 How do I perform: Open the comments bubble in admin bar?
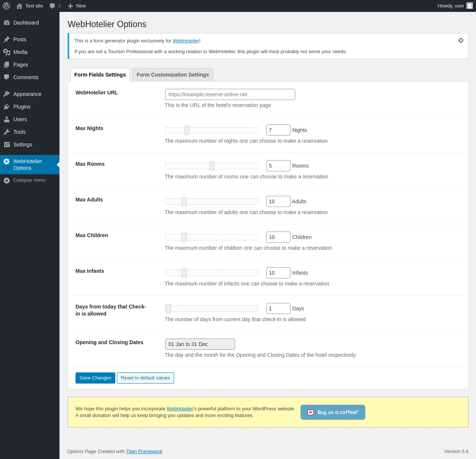point(52,6)
